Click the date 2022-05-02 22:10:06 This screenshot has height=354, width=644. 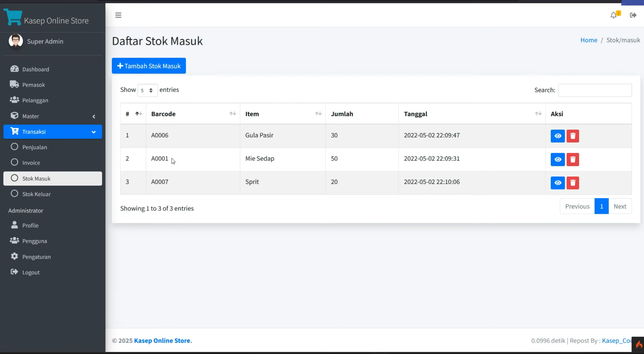(x=432, y=182)
